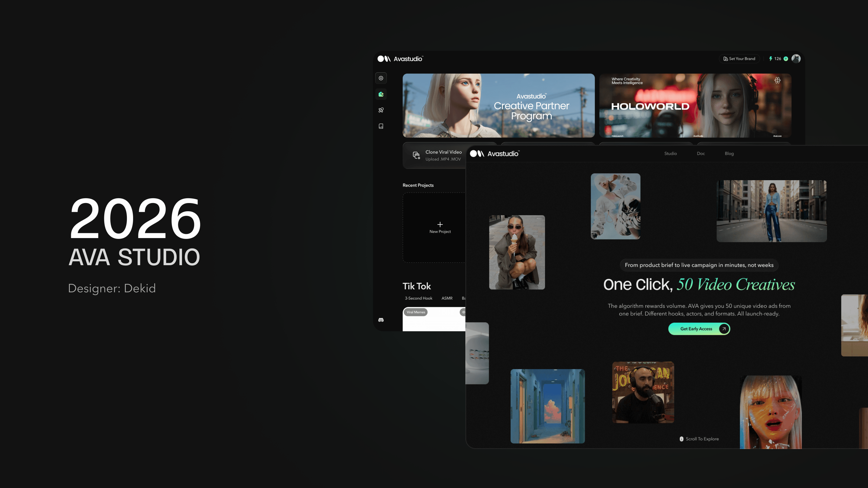Click the blue corridor thumbnail
This screenshot has height=488, width=868.
[548, 406]
